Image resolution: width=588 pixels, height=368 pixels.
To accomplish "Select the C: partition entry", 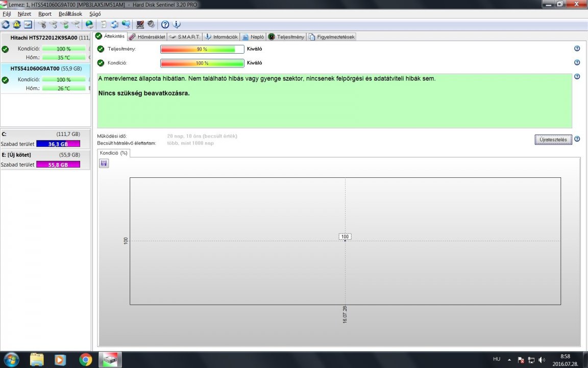I will point(45,139).
